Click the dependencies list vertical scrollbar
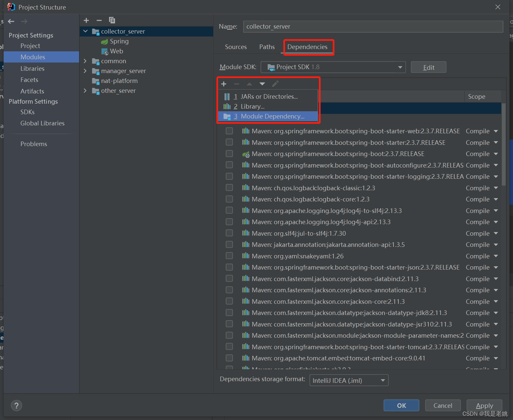This screenshot has width=513, height=420. point(503,144)
